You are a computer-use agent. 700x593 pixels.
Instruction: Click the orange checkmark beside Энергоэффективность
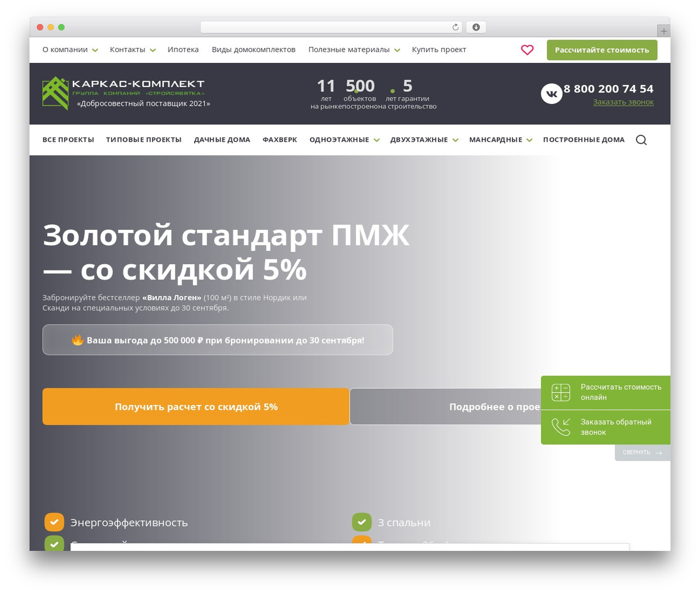coord(54,522)
